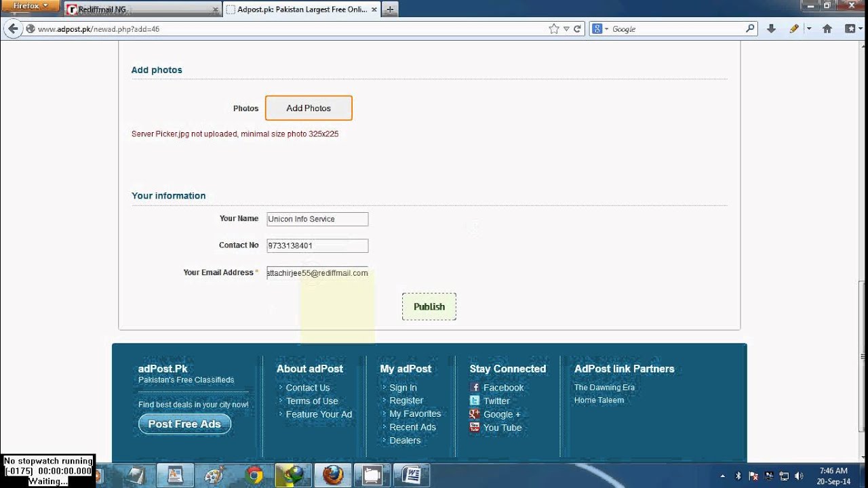This screenshot has height=488, width=868.
Task: Open the Contact Us link
Action: tap(308, 388)
